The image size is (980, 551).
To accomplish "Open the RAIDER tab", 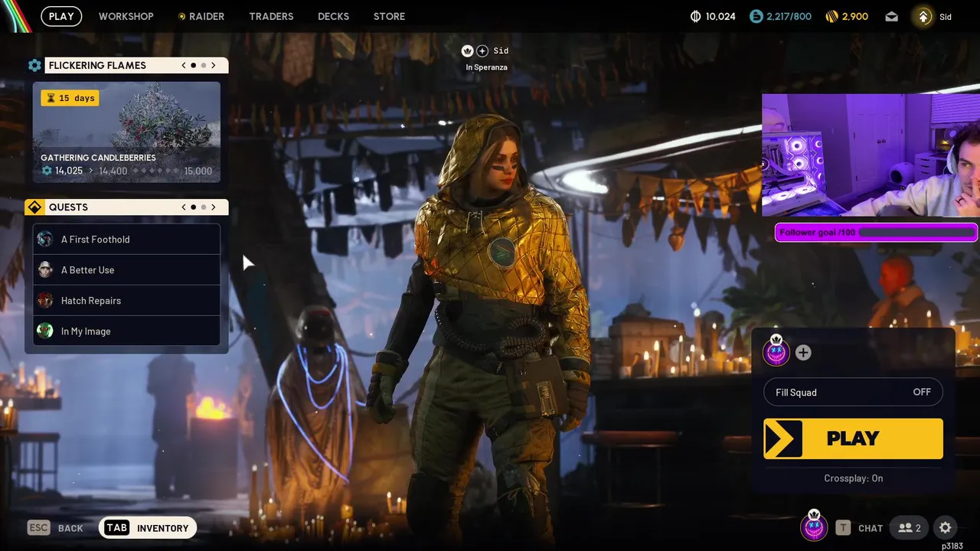I will pos(201,16).
